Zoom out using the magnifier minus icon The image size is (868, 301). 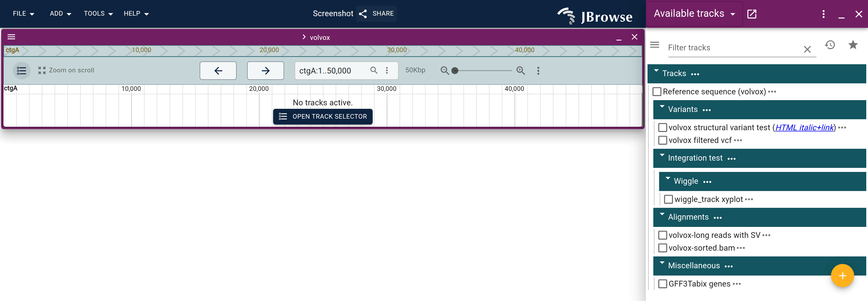(x=444, y=70)
